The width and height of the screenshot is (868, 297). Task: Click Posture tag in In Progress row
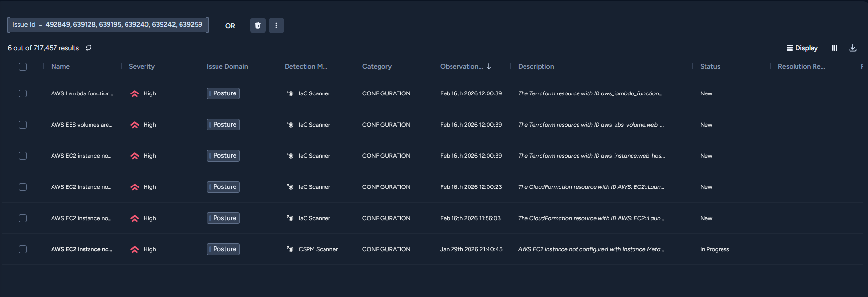coord(223,249)
